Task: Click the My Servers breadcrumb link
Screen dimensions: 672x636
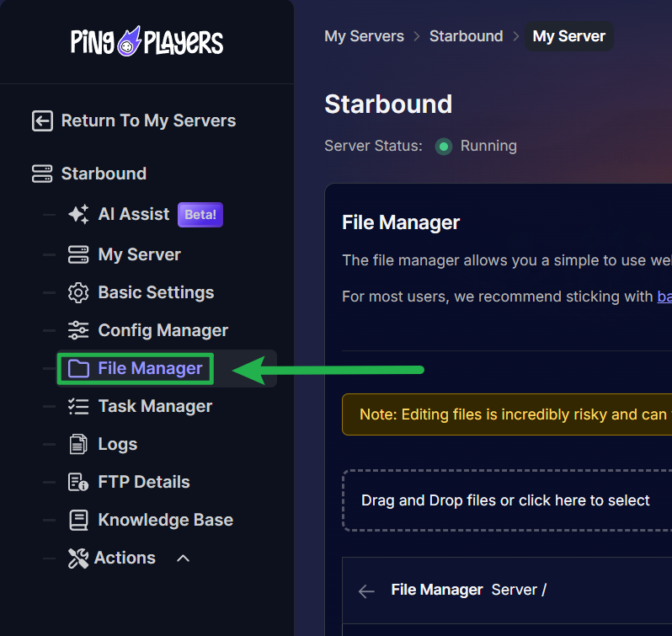Action: coord(364,36)
